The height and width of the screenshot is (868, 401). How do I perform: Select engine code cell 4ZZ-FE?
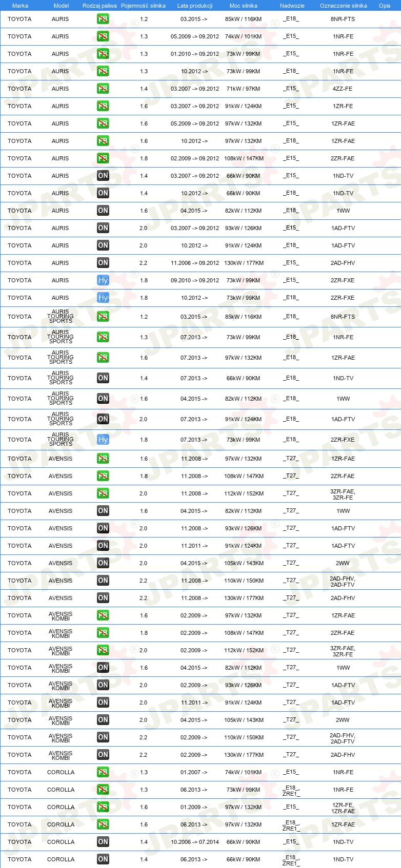[343, 89]
